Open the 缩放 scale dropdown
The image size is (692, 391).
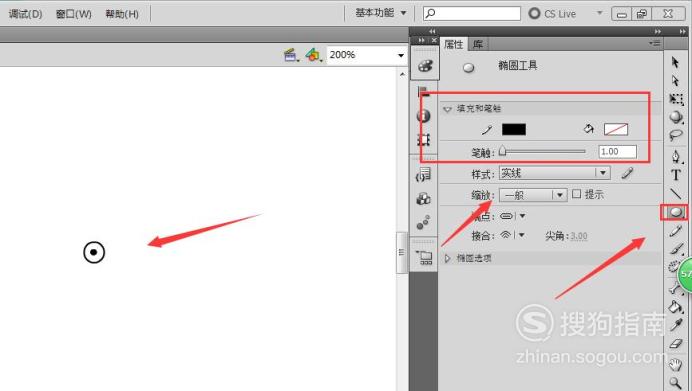pos(533,195)
